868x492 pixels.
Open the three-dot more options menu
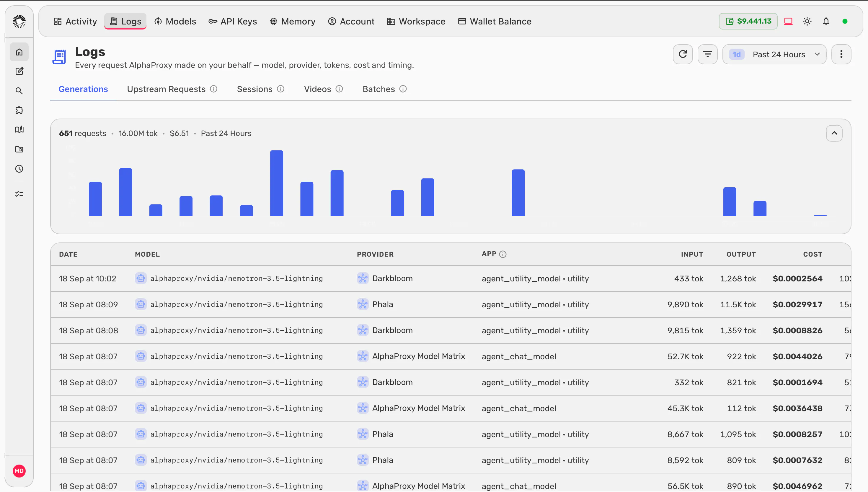pyautogui.click(x=841, y=54)
